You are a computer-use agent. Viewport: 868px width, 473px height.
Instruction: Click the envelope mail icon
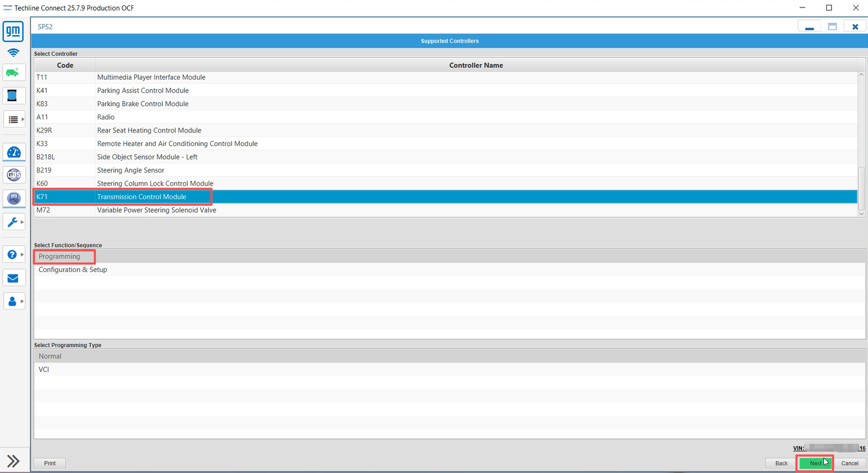click(13, 278)
